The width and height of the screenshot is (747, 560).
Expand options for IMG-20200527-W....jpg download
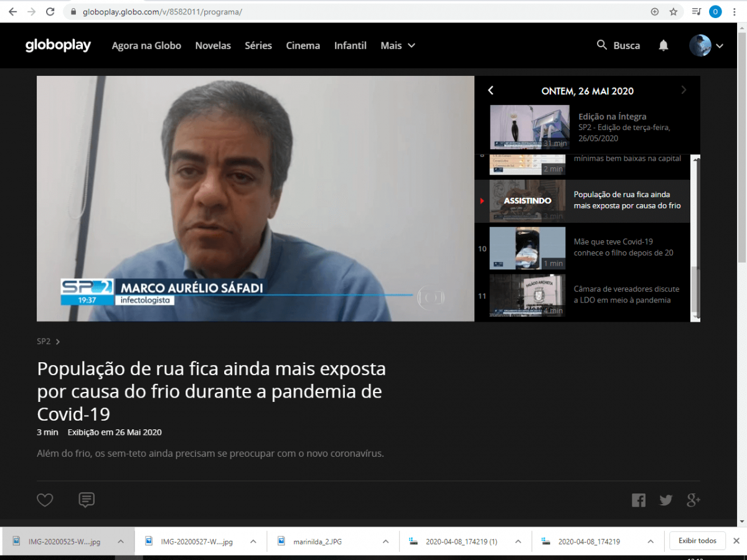click(x=253, y=541)
